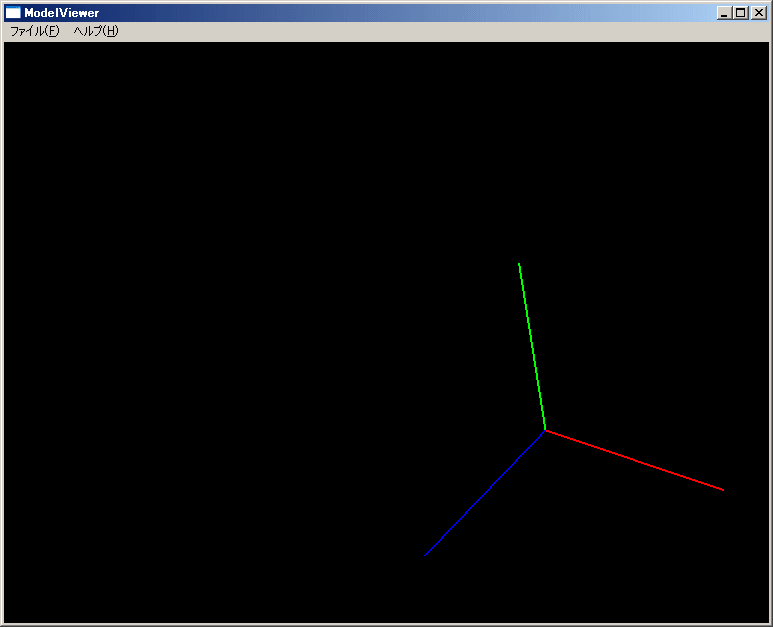Click the ModelViewer title text
This screenshot has width=773, height=627.
click(62, 13)
